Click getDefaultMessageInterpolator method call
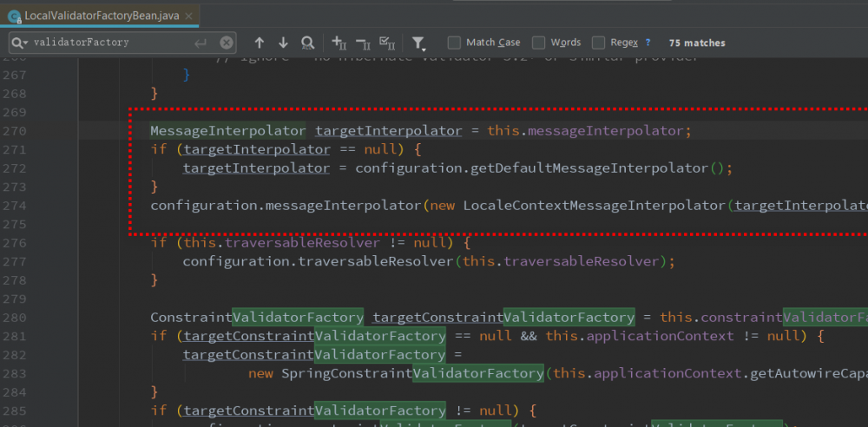This screenshot has height=427, width=868. 590,168
